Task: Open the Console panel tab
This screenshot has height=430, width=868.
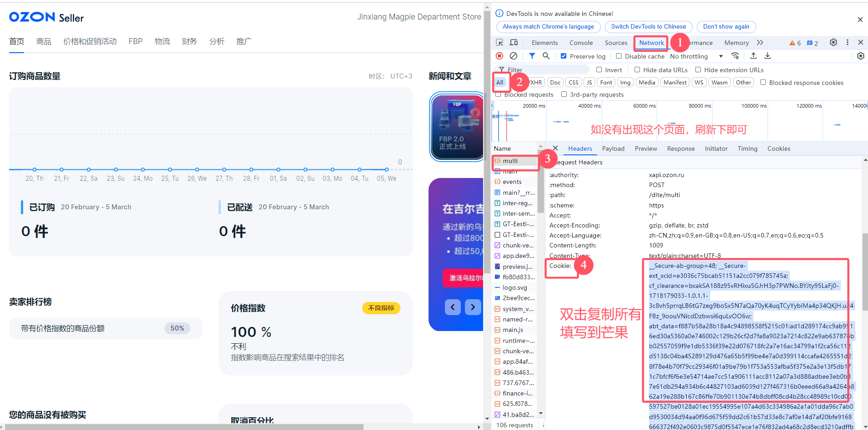Action: tap(581, 43)
